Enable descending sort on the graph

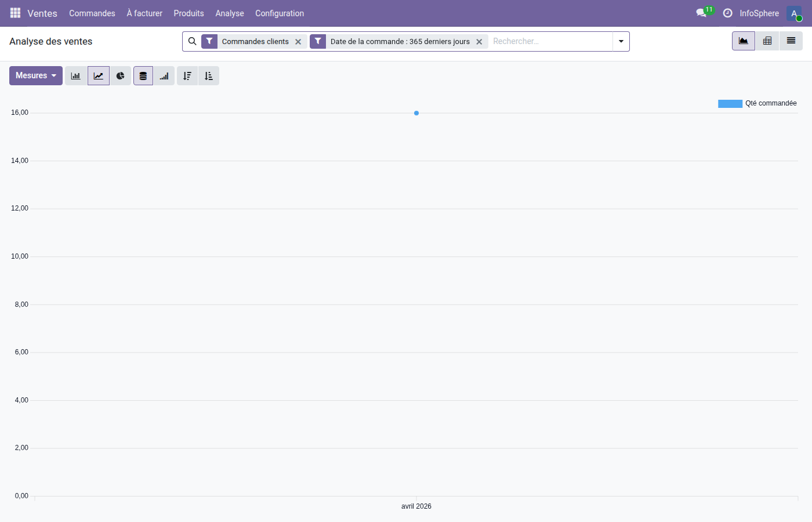coord(187,75)
